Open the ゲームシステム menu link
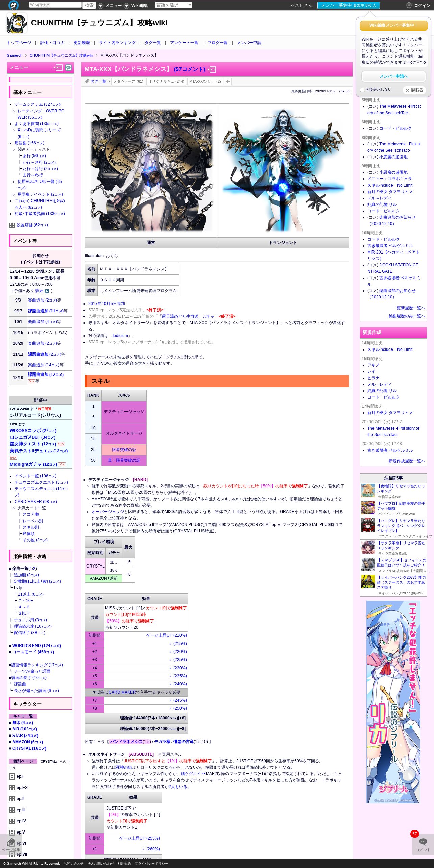Viewport: 434px width, 868px height. [x=38, y=104]
